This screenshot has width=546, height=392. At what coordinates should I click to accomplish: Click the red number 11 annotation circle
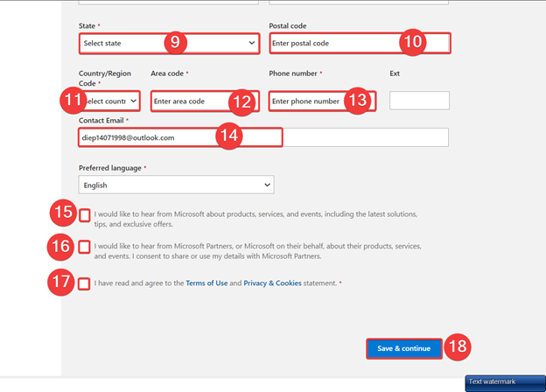tap(71, 101)
